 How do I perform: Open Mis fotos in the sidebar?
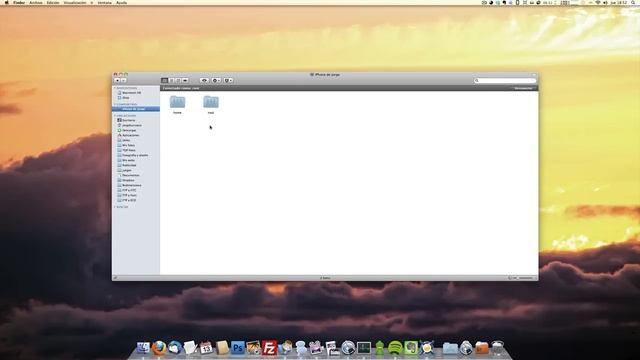tap(126, 145)
